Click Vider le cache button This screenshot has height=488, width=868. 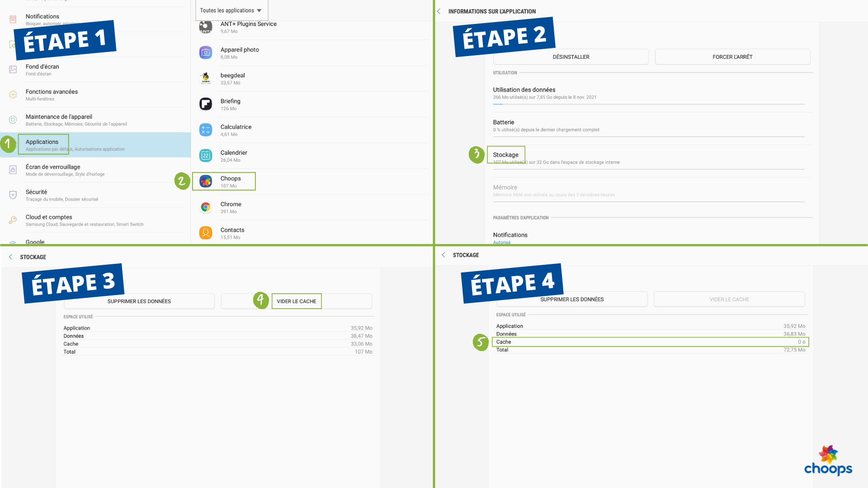pyautogui.click(x=296, y=301)
